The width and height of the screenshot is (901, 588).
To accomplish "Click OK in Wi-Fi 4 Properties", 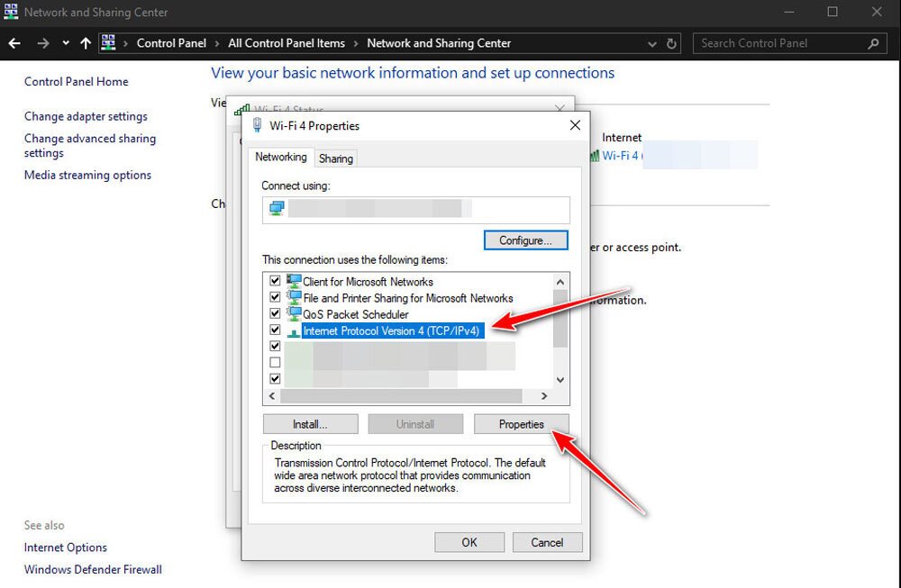I will pyautogui.click(x=469, y=542).
